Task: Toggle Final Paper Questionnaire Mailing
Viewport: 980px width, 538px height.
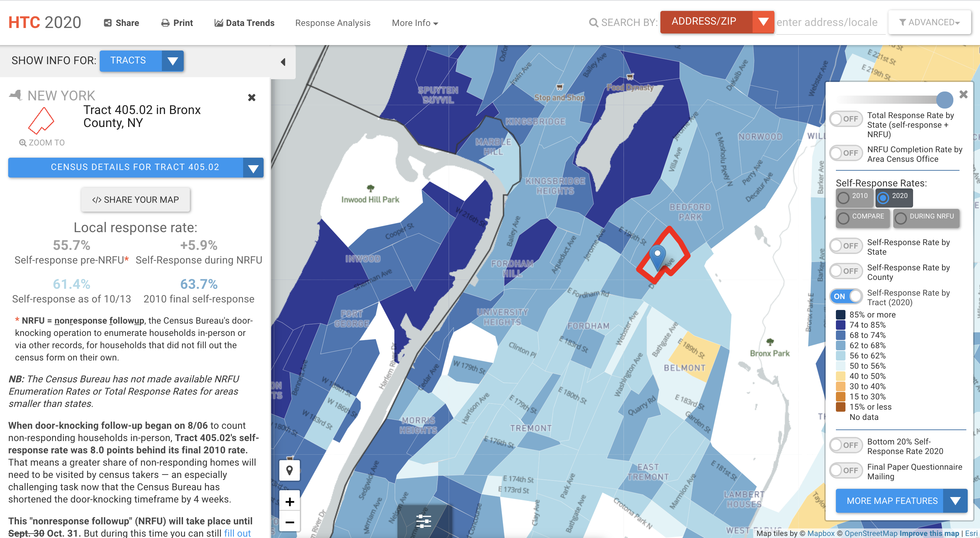Action: tap(846, 471)
